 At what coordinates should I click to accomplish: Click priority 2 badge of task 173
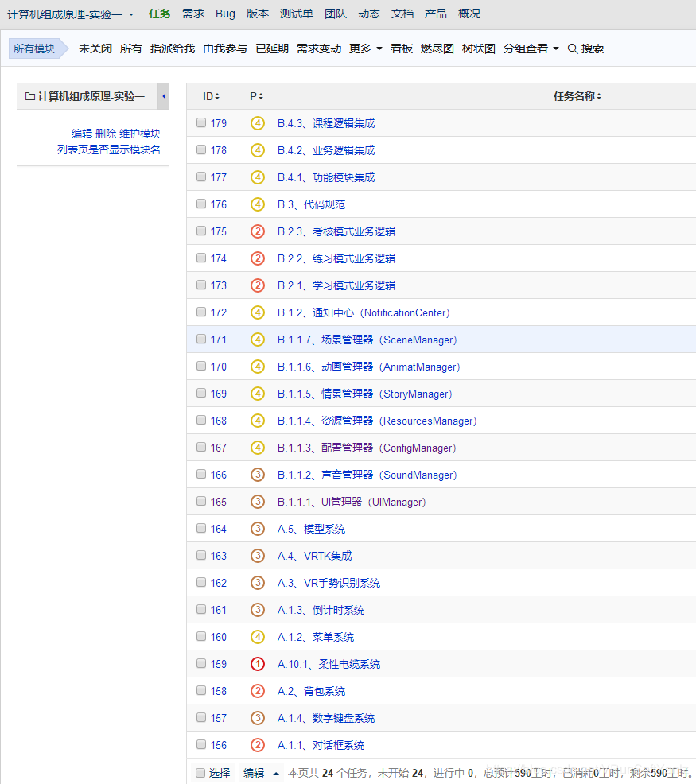(257, 285)
